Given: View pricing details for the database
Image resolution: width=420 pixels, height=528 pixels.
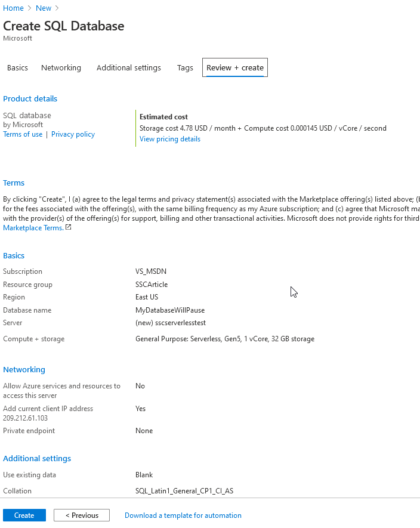Looking at the screenshot, I should [170, 139].
